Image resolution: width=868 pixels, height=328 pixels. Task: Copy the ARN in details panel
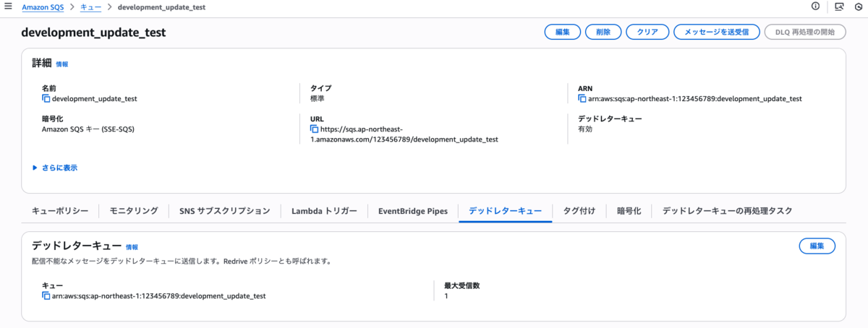point(582,98)
